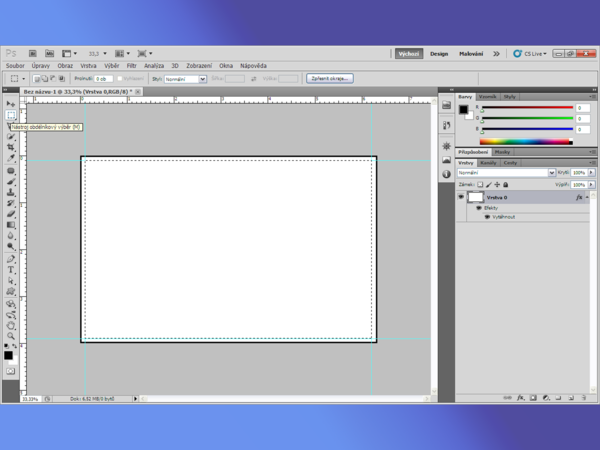
Task: Switch to the Design workspace
Action: pyautogui.click(x=439, y=54)
